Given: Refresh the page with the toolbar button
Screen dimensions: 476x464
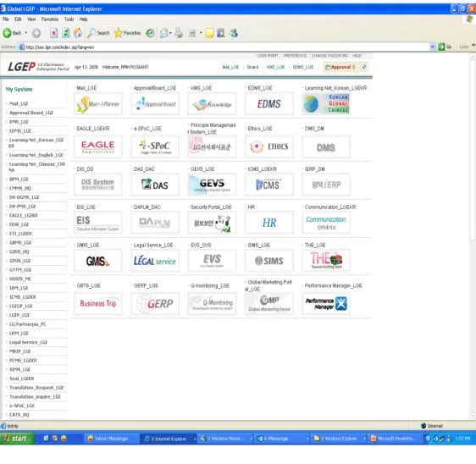Looking at the screenshot, I should coord(65,33).
